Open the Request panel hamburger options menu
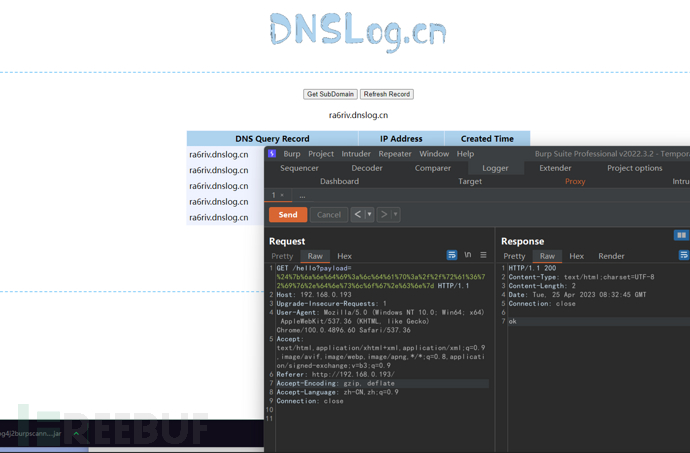690x453 pixels. coord(483,255)
